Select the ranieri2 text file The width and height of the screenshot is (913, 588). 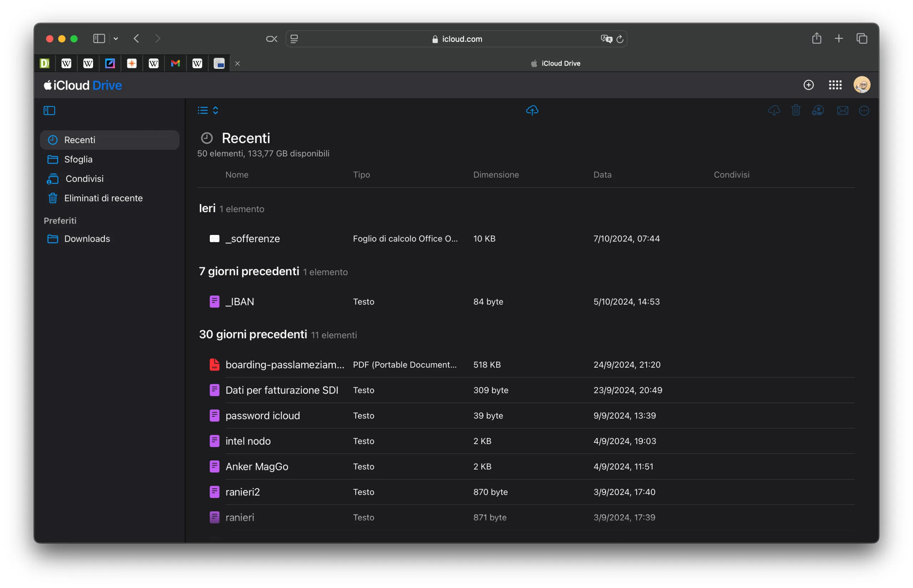click(x=526, y=492)
